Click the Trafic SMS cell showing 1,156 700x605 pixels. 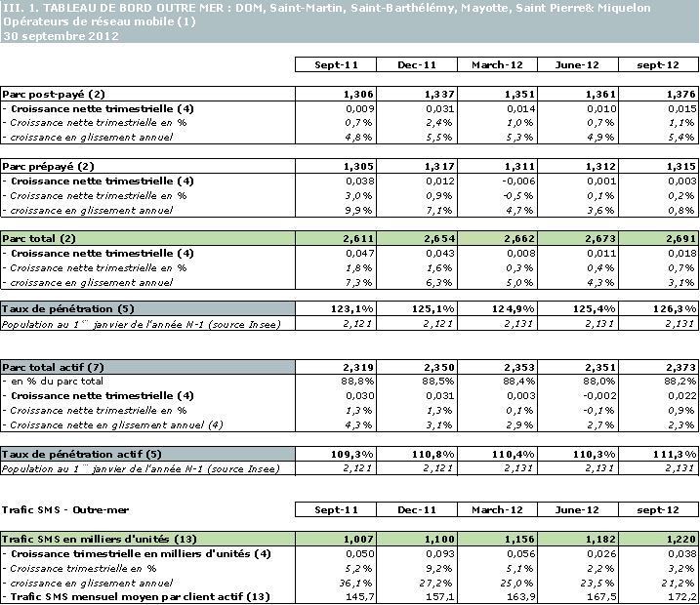pos(497,539)
